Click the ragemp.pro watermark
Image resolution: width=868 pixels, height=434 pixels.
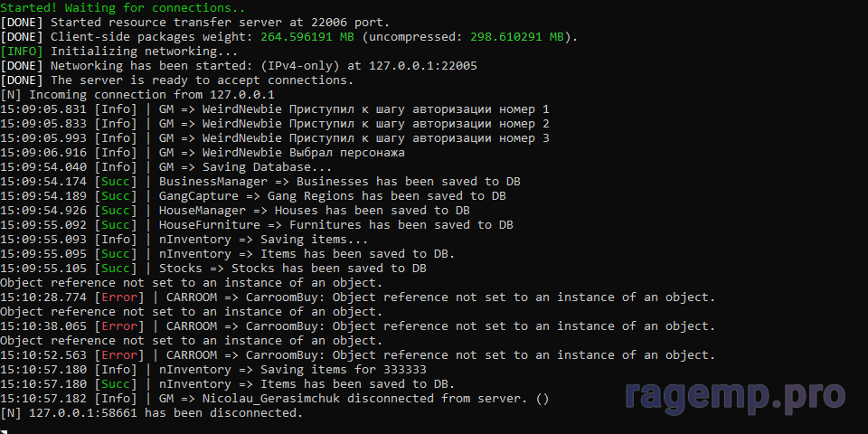click(733, 394)
